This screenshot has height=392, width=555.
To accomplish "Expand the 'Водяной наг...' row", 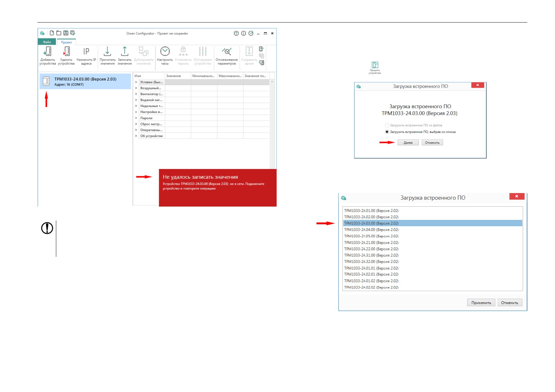I will coord(136,100).
